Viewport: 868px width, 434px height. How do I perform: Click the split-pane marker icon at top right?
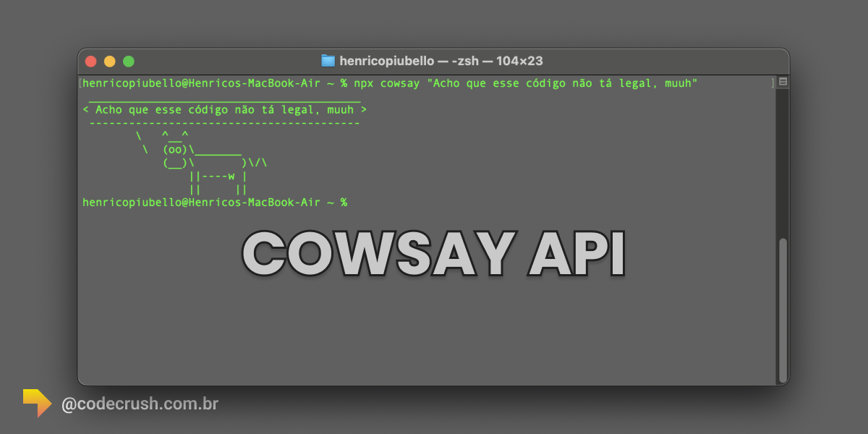click(782, 82)
